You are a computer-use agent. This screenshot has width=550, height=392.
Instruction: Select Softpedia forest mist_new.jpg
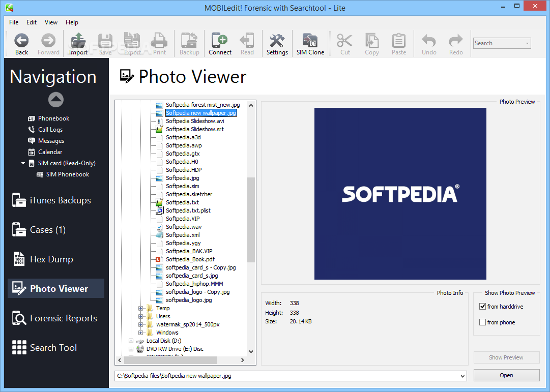tap(202, 105)
